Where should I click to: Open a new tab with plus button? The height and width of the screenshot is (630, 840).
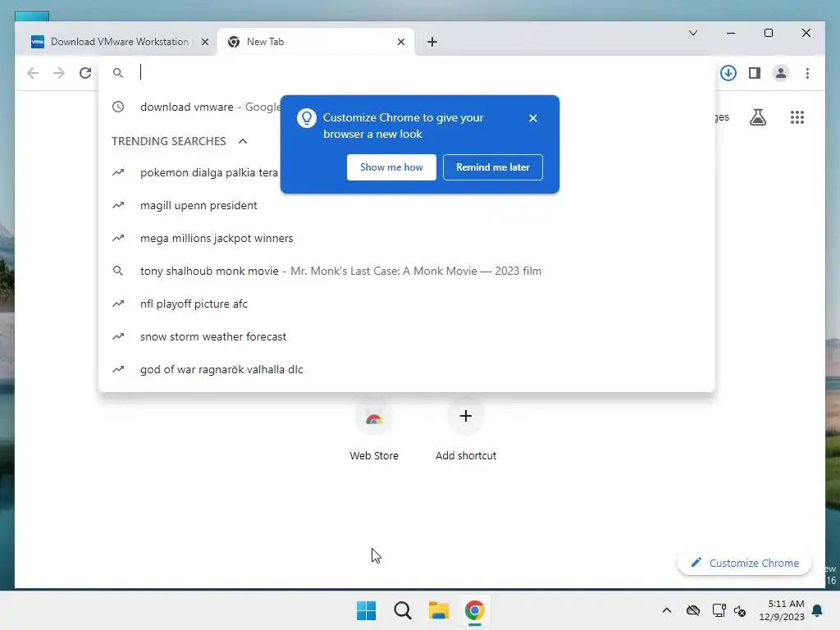click(x=432, y=42)
